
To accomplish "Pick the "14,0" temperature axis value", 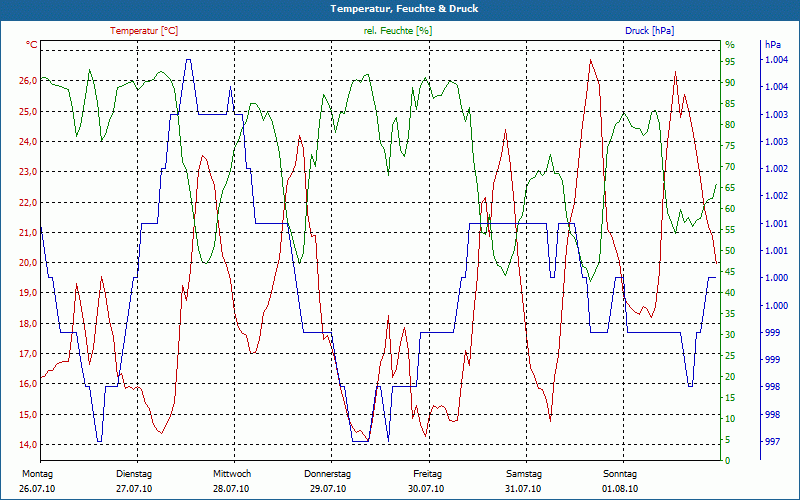I will coord(28,444).
